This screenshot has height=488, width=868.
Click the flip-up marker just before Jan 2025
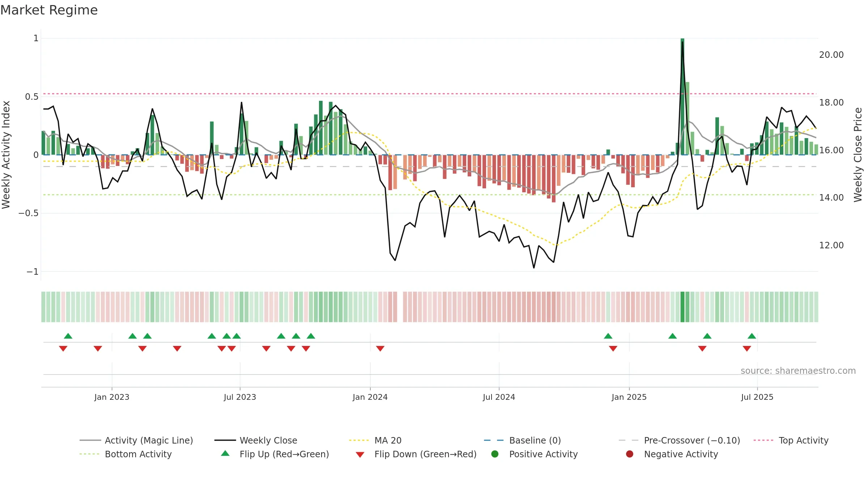coord(608,336)
